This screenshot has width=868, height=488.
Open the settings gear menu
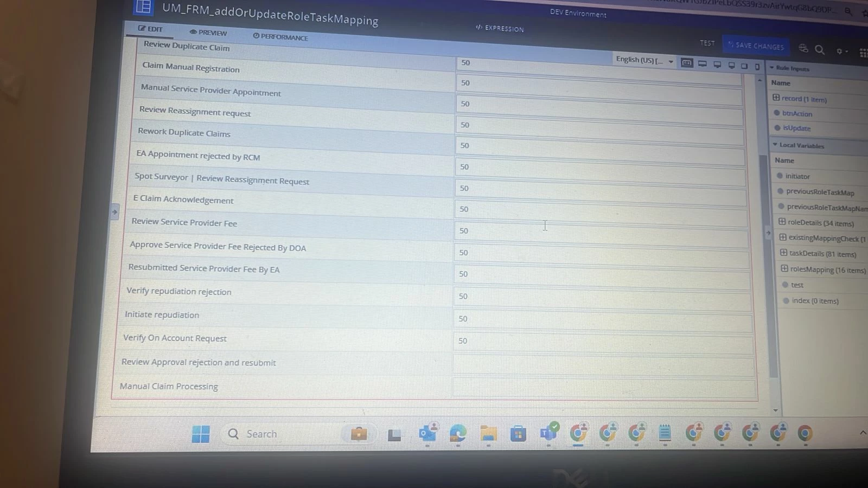coord(841,51)
